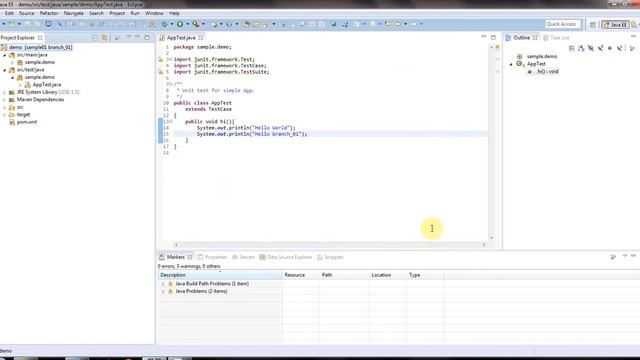Click the Type column header
Image resolution: width=640 pixels, height=360 pixels.
pyautogui.click(x=425, y=275)
